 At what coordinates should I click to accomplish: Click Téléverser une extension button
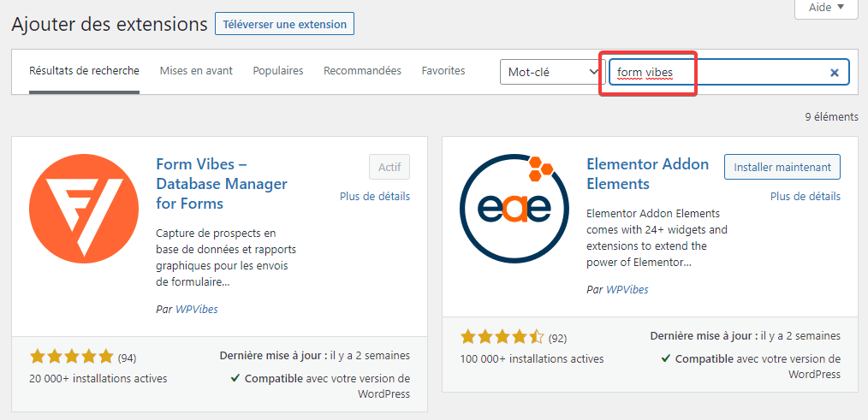tap(284, 24)
